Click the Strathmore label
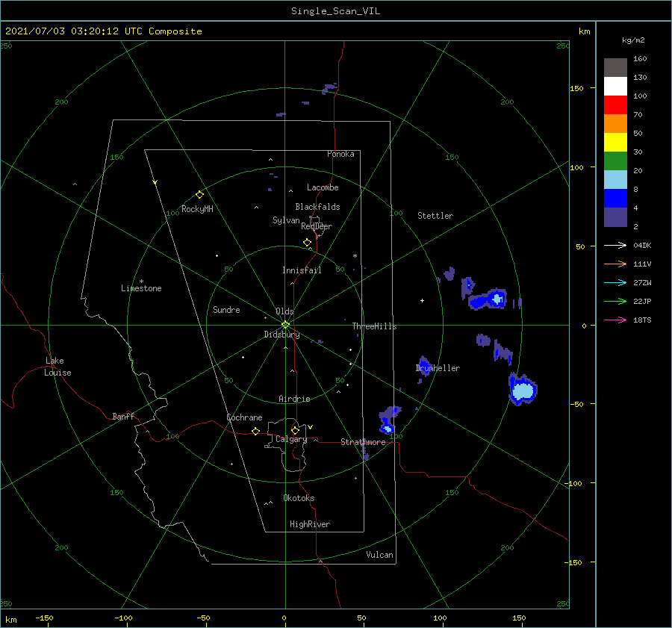 pyautogui.click(x=363, y=442)
